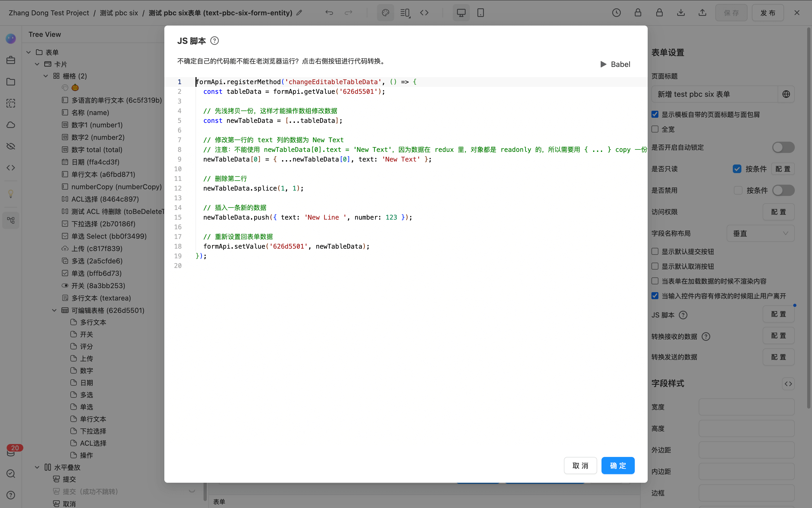Click the dashed selection icon in sidebar
Viewport: 812px width, 508px height.
[x=11, y=103]
